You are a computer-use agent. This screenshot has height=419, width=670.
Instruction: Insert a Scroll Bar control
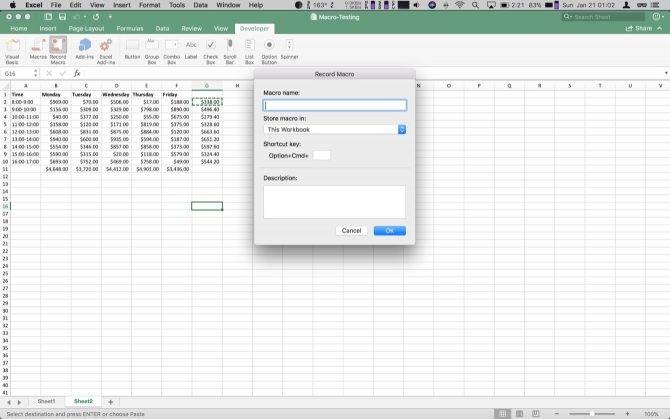(230, 51)
